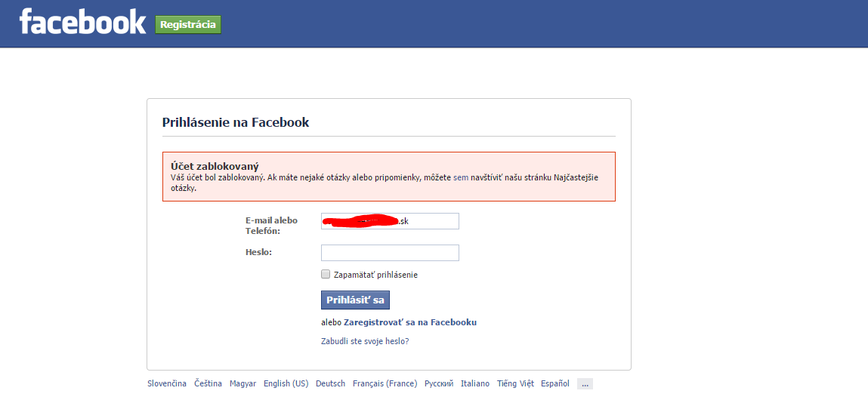Click the E-mail alebo Telefón label
The width and height of the screenshot is (868, 400).
(271, 225)
